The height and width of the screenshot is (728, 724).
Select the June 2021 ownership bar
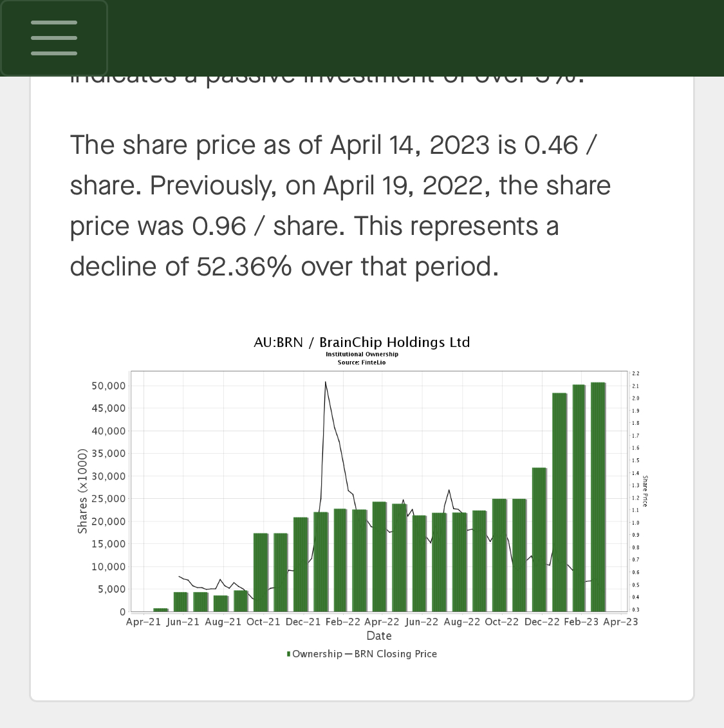[x=181, y=601]
